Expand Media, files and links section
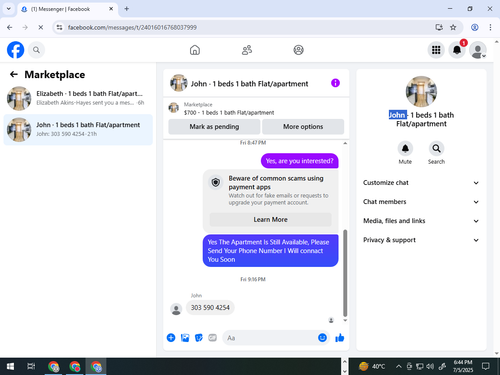Image resolution: width=500 pixels, height=375 pixels. tap(421, 221)
